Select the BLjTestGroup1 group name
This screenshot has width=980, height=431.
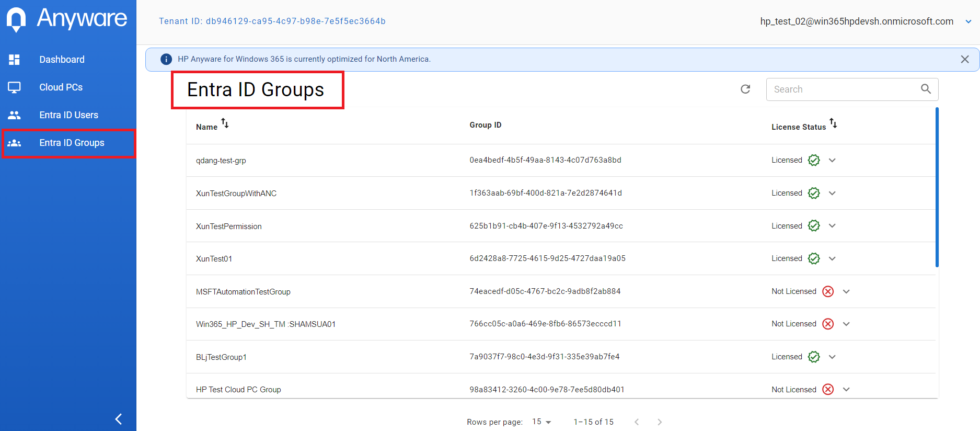(x=221, y=357)
